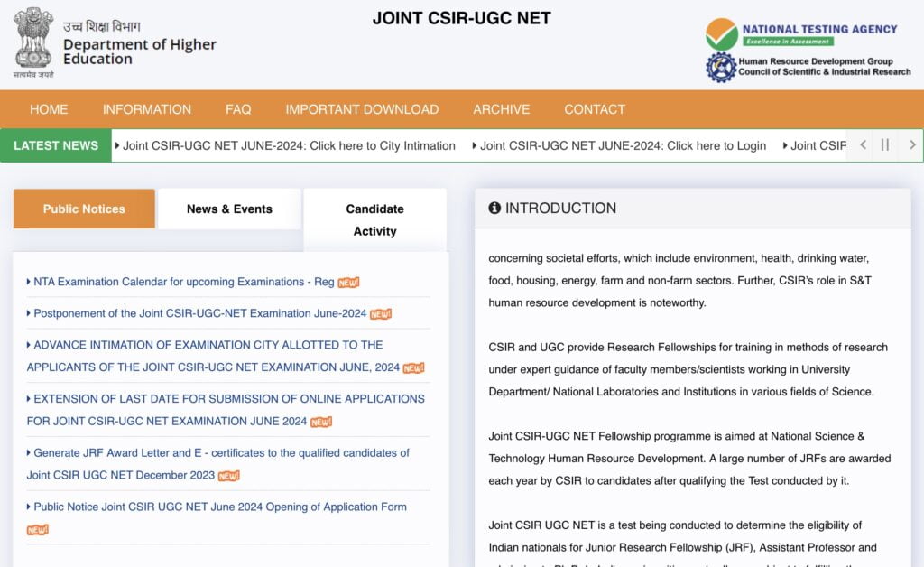This screenshot has height=567, width=924.
Task: Select the Public Notices tab
Action: pyautogui.click(x=84, y=209)
